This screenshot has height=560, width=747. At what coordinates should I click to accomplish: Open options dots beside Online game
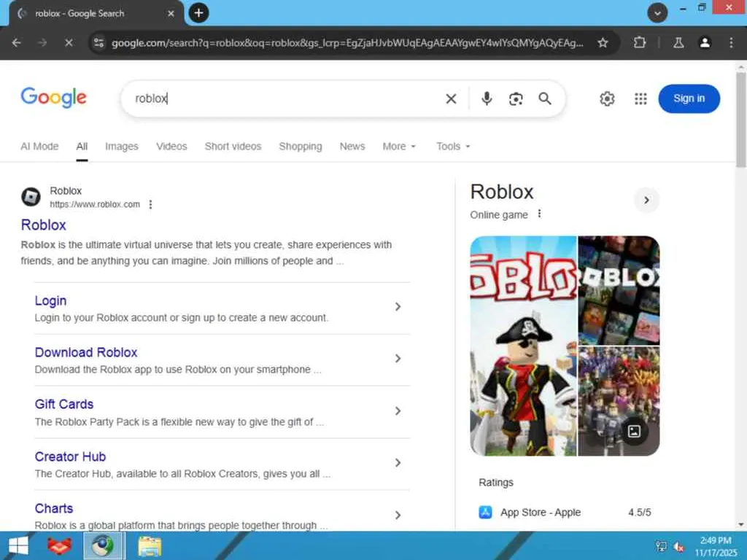(x=539, y=214)
